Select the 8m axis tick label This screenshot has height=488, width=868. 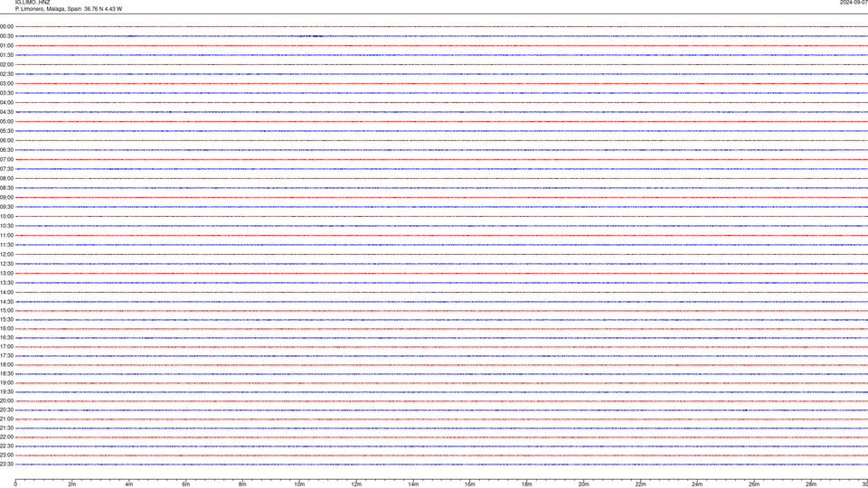tap(242, 484)
